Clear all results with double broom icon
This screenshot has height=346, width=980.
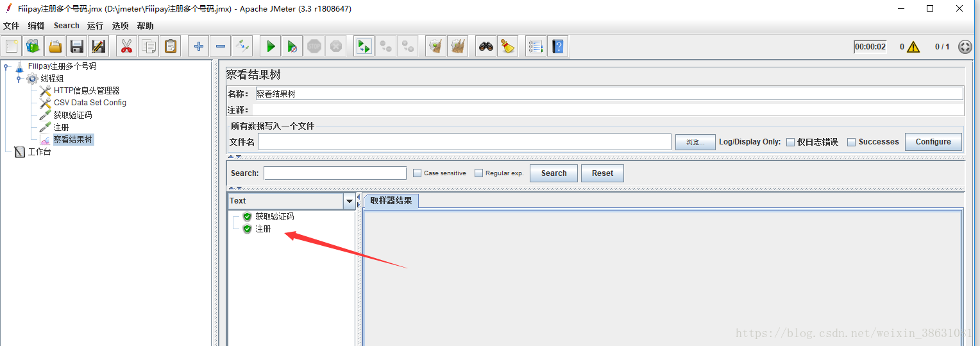[457, 46]
